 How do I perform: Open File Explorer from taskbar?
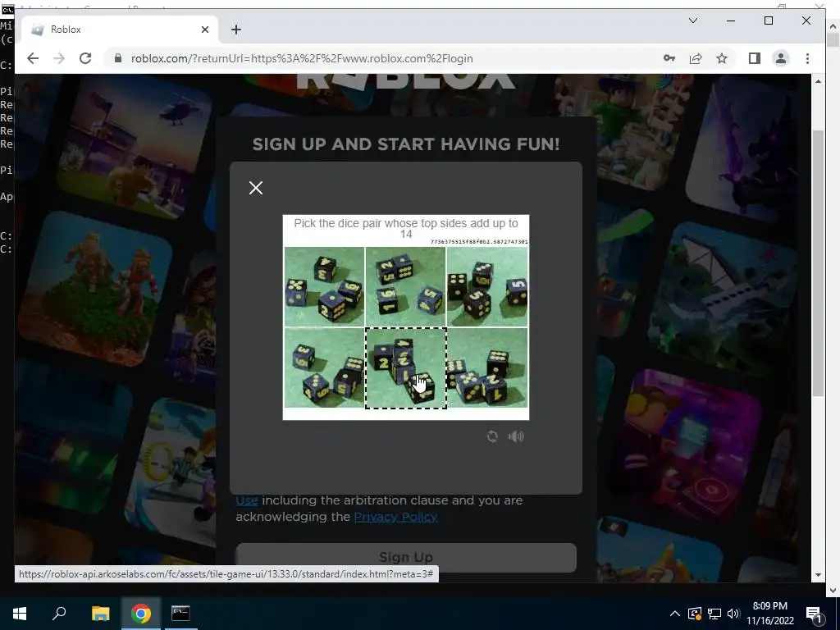(x=100, y=614)
